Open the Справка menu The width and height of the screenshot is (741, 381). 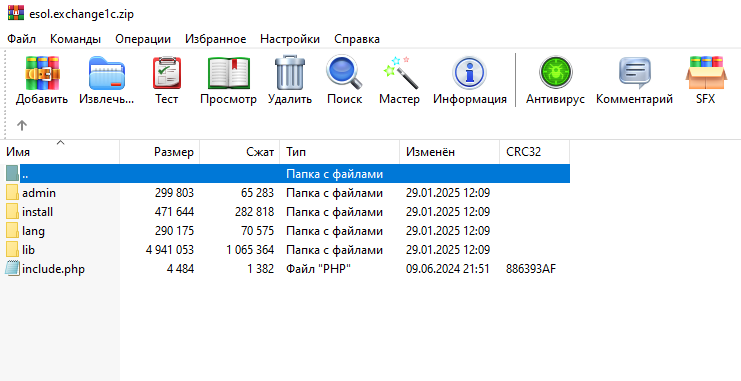[x=357, y=39]
